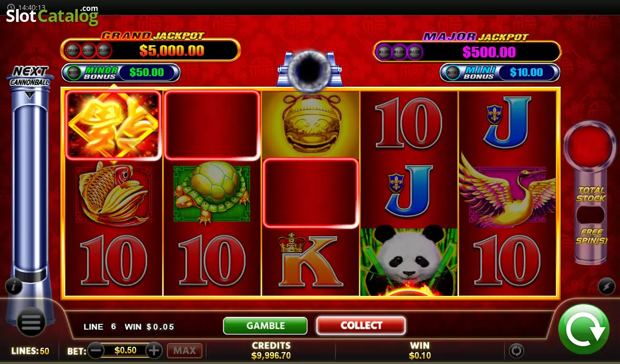Click the MAX bet button
Image resolution: width=620 pixels, height=364 pixels.
pyautogui.click(x=185, y=351)
